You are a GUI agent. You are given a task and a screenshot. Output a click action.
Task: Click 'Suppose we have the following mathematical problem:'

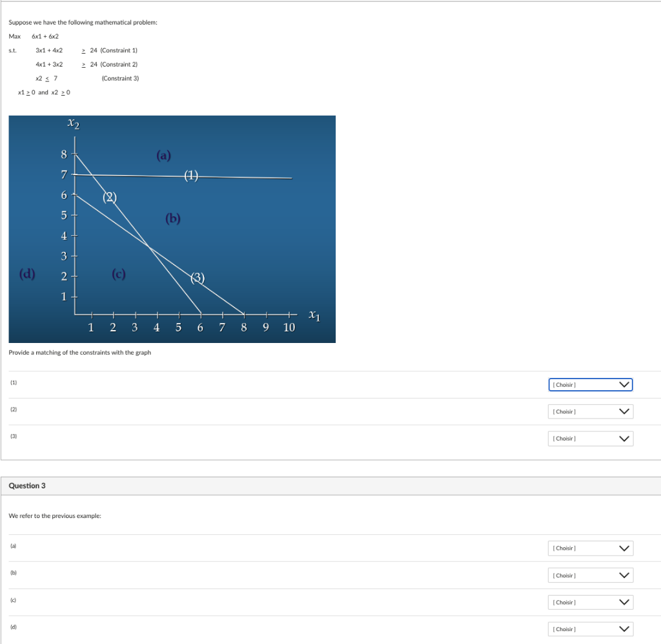[83, 23]
